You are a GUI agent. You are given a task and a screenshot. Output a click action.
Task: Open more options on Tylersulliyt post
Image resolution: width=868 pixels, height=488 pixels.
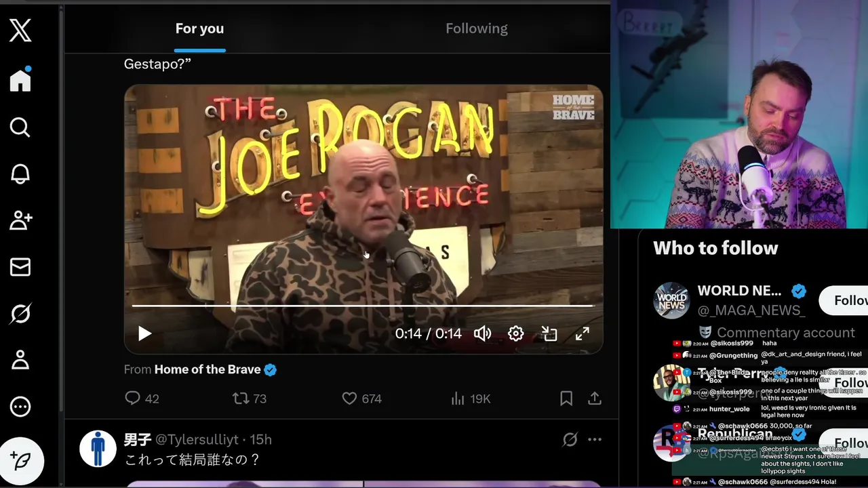(x=595, y=440)
